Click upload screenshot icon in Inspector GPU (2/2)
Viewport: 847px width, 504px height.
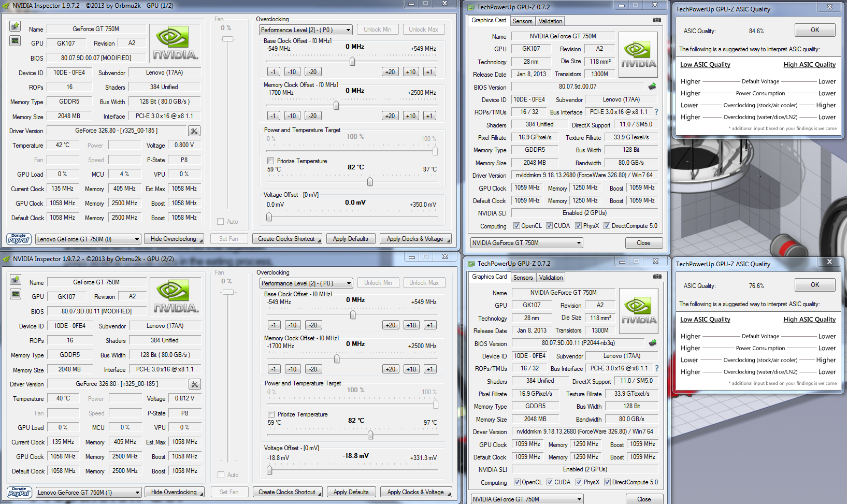pos(15,280)
